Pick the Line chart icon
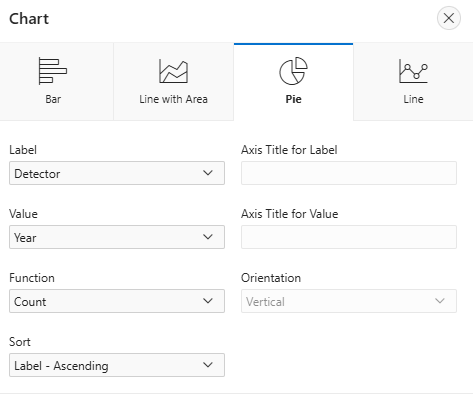Viewport: 473px width, 396px height. tap(413, 71)
